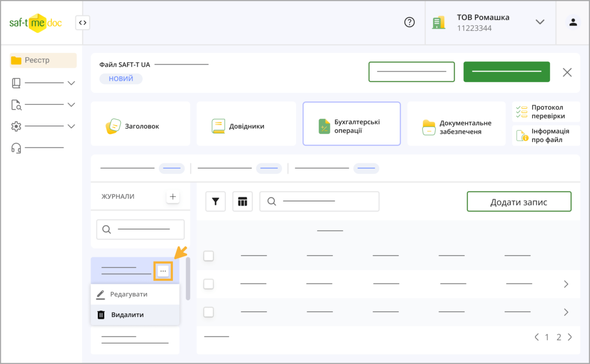Click the journals list scrollbar
590x364 pixels.
(x=188, y=279)
